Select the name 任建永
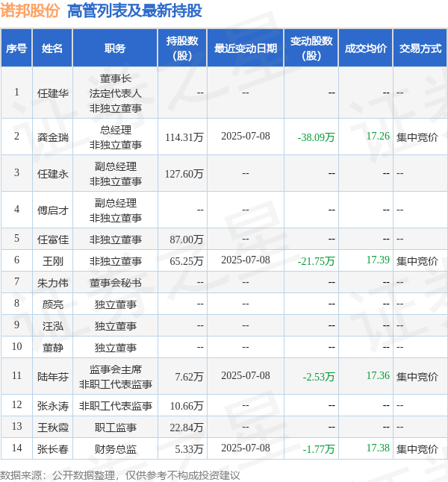The width and height of the screenshot is (448, 482). [x=52, y=174]
